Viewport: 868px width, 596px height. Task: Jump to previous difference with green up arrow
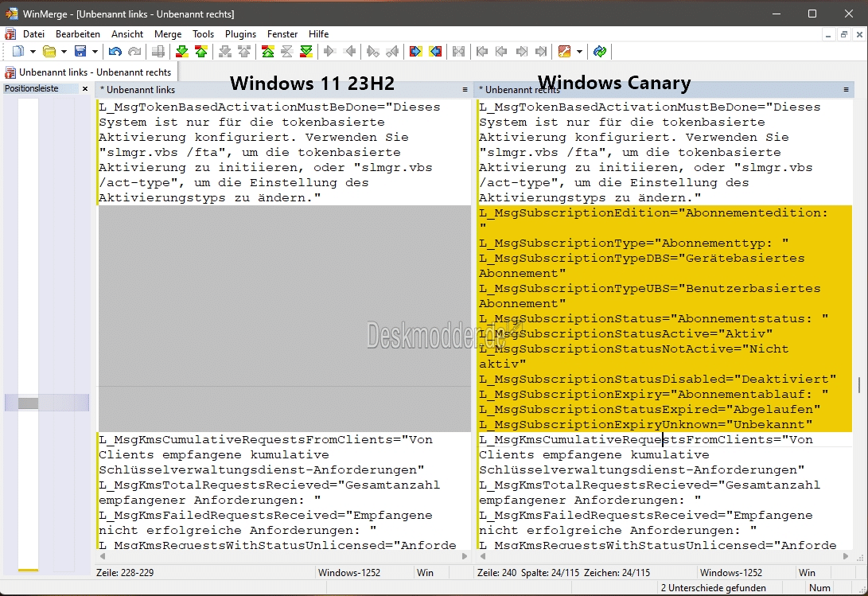[201, 52]
